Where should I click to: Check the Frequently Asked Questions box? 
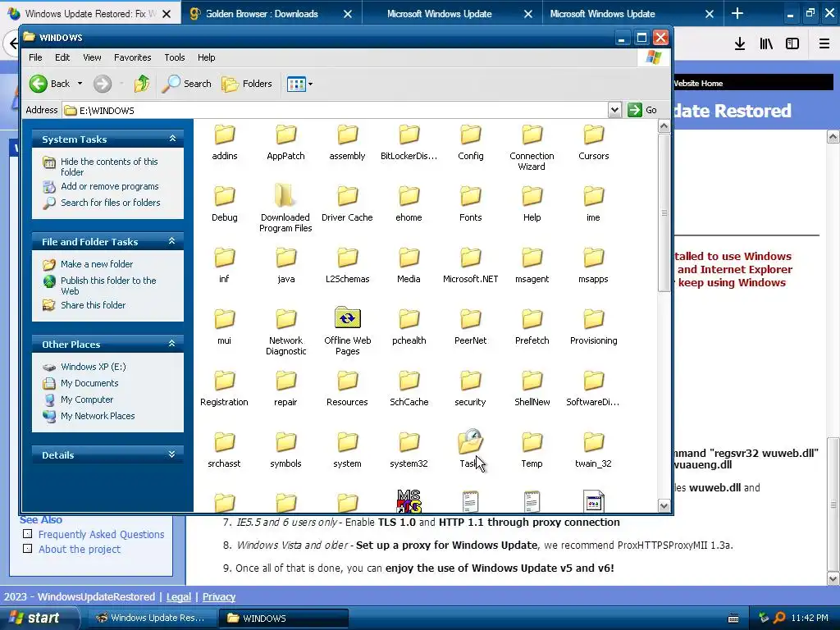27,533
